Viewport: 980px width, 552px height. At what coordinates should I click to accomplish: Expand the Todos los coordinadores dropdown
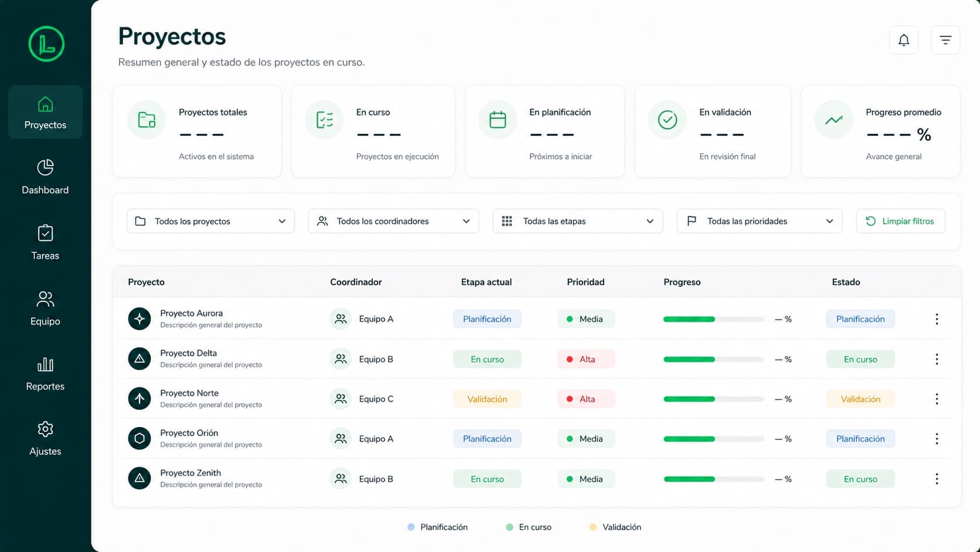(393, 221)
